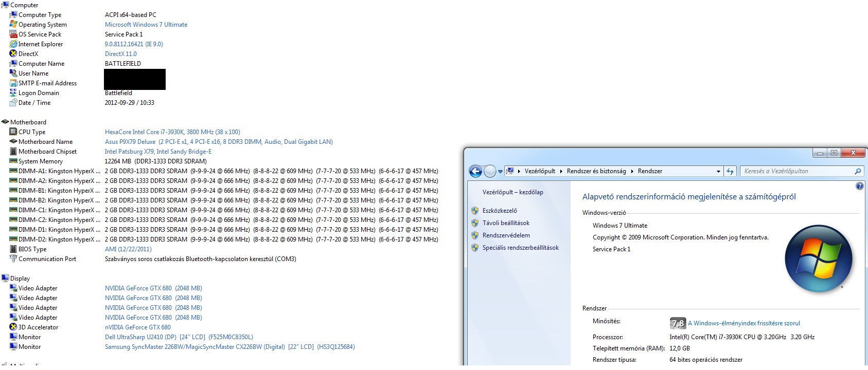
Task: Click the Eszközkezelő shield icon
Action: pyautogui.click(x=475, y=211)
